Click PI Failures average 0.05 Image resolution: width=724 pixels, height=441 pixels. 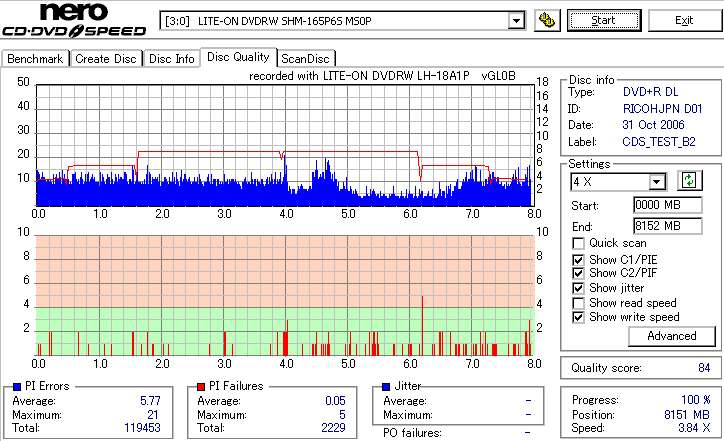coord(335,401)
